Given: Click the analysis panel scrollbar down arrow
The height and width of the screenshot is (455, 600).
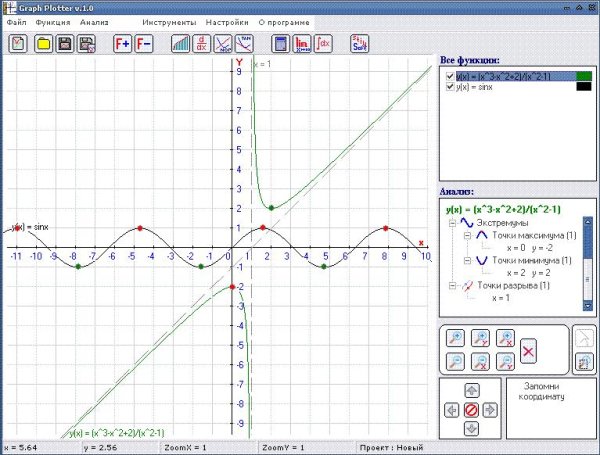Looking at the screenshot, I should click(587, 306).
